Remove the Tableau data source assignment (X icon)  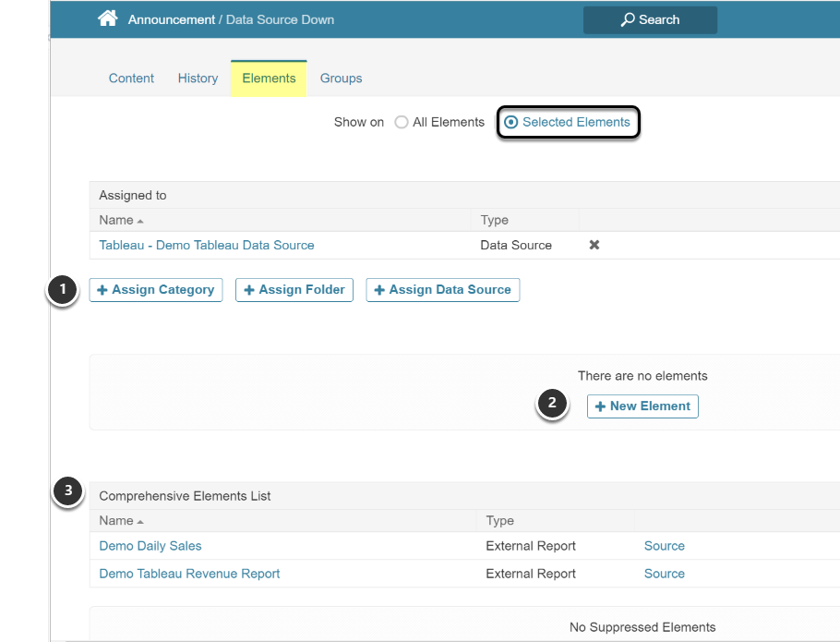click(x=594, y=245)
